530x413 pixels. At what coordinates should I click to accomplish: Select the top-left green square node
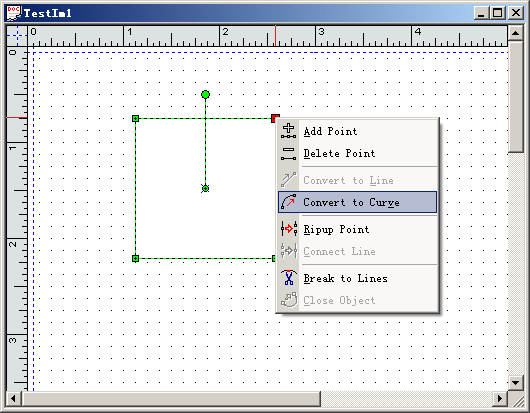click(136, 118)
